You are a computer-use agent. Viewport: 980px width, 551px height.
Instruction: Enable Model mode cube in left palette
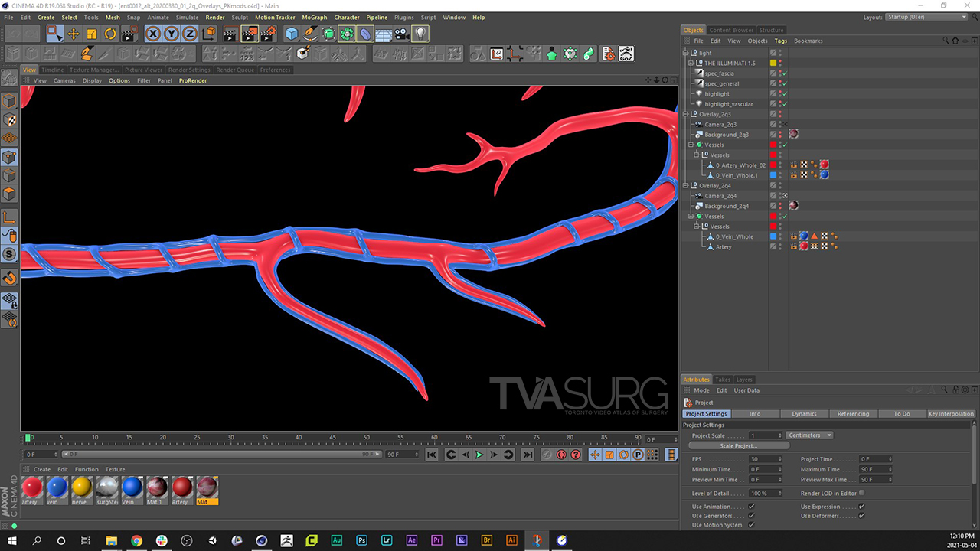[9, 101]
